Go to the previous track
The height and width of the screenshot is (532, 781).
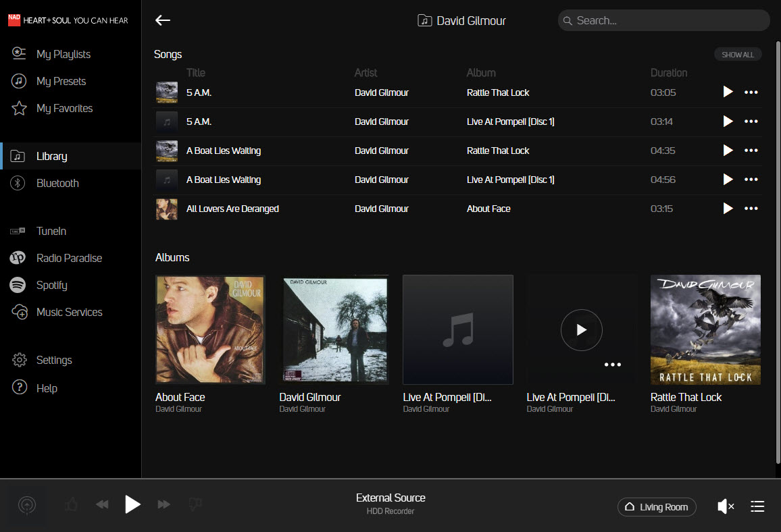point(103,504)
